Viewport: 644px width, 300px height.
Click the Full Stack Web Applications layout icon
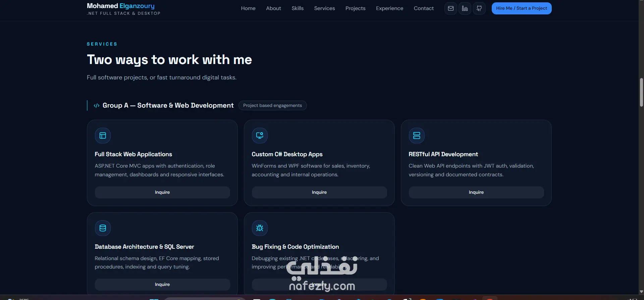point(103,136)
